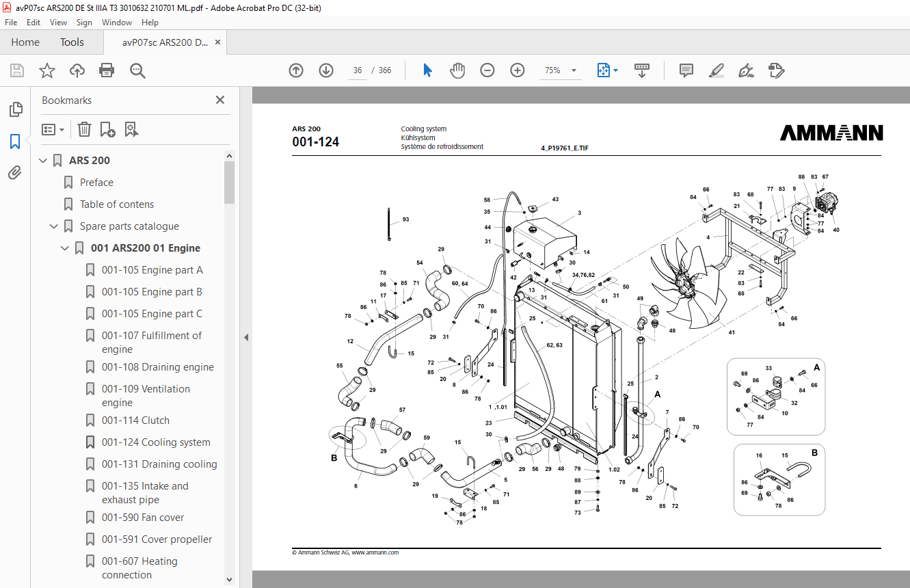
Task: Close the avP07sc ARS200 document tab
Action: click(x=217, y=42)
